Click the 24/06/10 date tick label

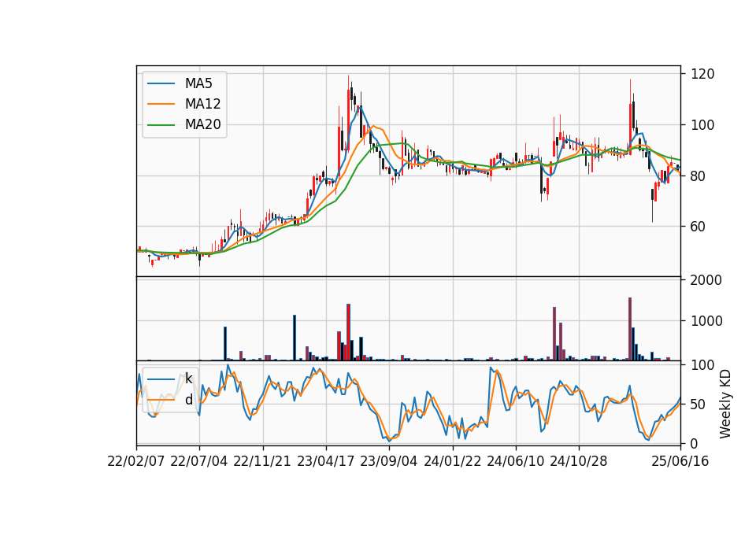coord(516,461)
